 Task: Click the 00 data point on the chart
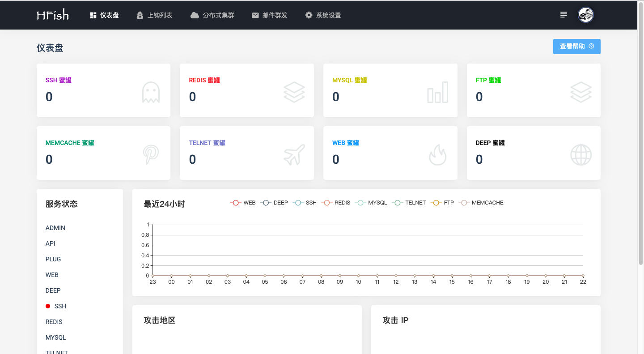click(171, 276)
